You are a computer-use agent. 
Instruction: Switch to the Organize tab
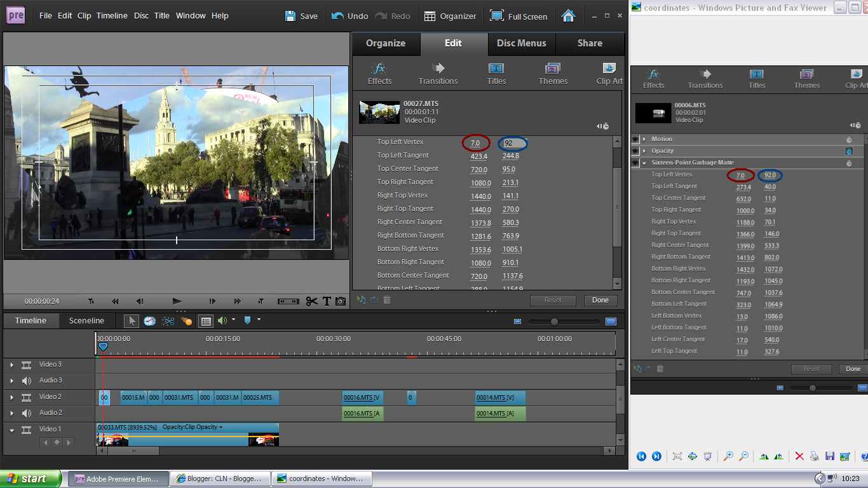pyautogui.click(x=386, y=43)
